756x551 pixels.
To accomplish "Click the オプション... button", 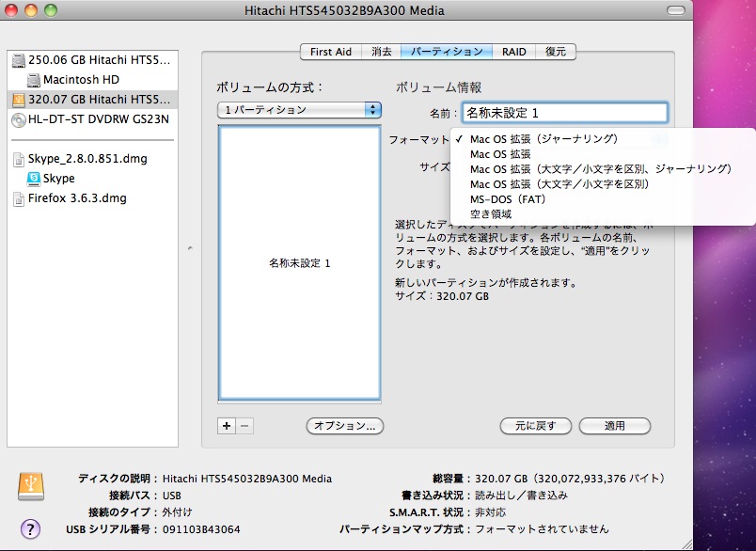I will click(345, 426).
